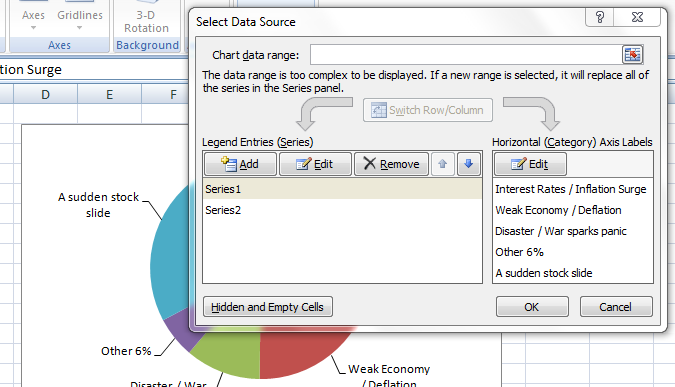The width and height of the screenshot is (675, 387).
Task: Click the range selector icon beside Chart data range
Action: (632, 55)
